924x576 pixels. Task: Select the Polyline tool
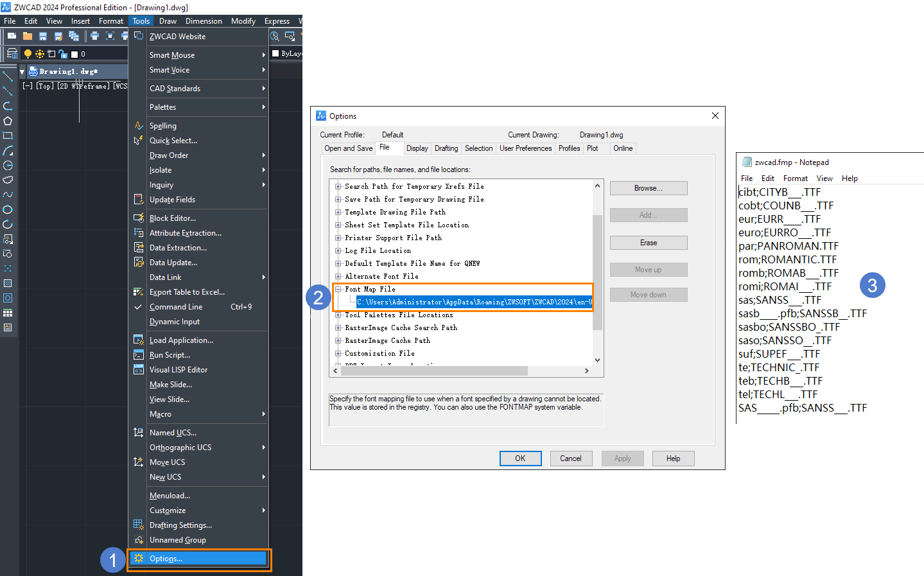(x=8, y=106)
